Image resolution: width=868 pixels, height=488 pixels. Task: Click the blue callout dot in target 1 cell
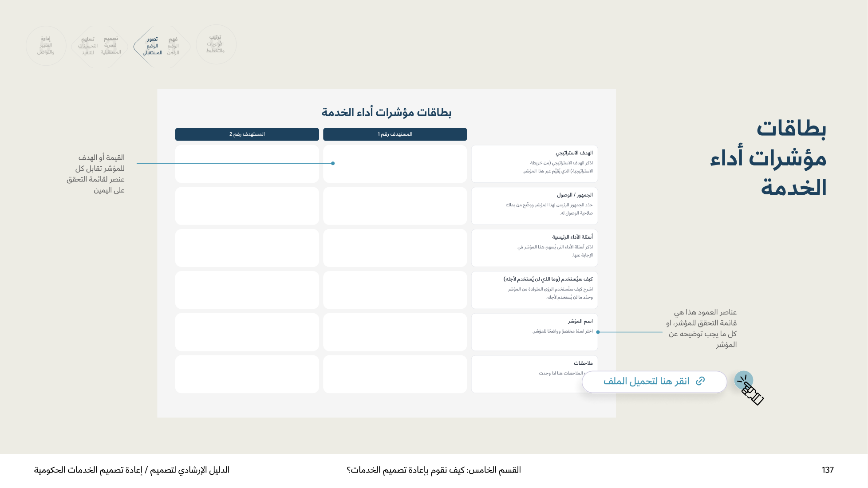point(333,163)
